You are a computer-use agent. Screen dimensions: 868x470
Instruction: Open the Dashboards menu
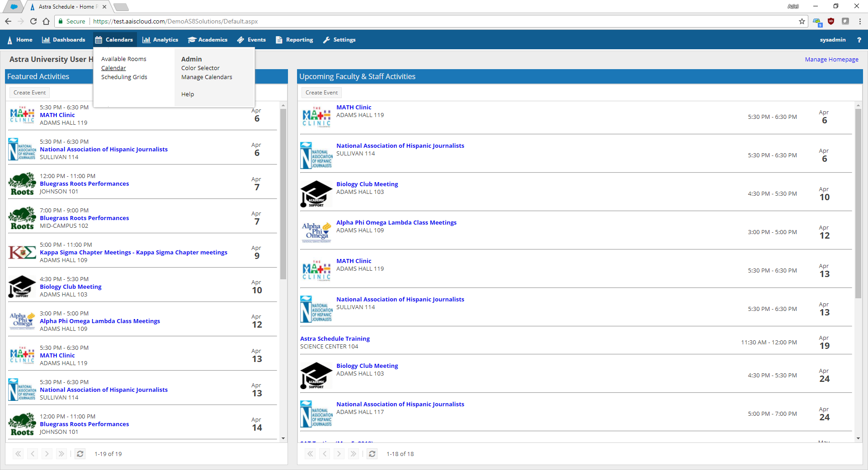click(63, 40)
